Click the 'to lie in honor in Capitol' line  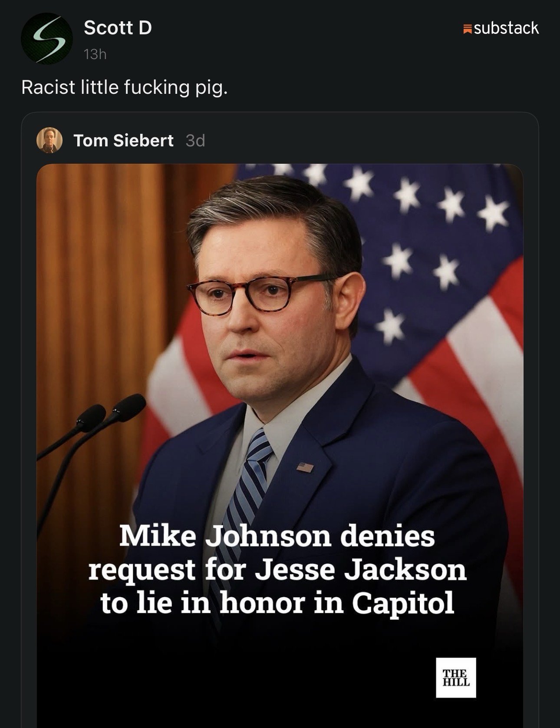[277, 602]
